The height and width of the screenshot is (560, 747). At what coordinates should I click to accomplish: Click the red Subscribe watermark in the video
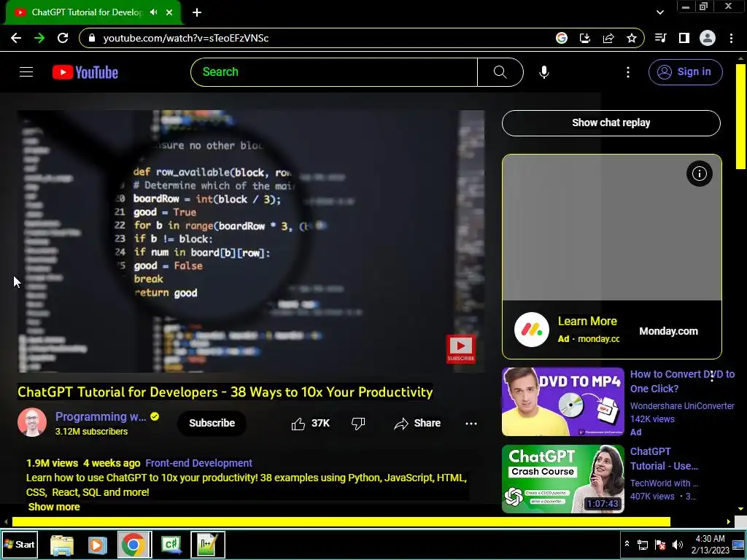point(461,349)
